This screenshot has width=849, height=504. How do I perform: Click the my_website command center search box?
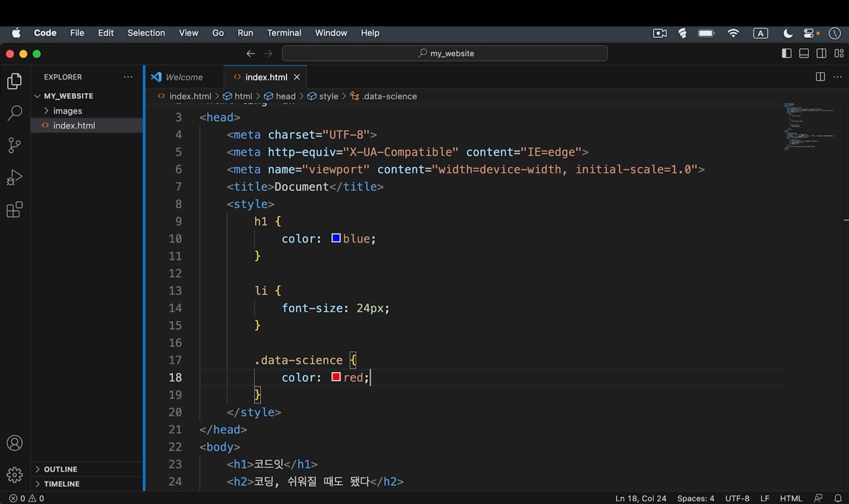[445, 53]
